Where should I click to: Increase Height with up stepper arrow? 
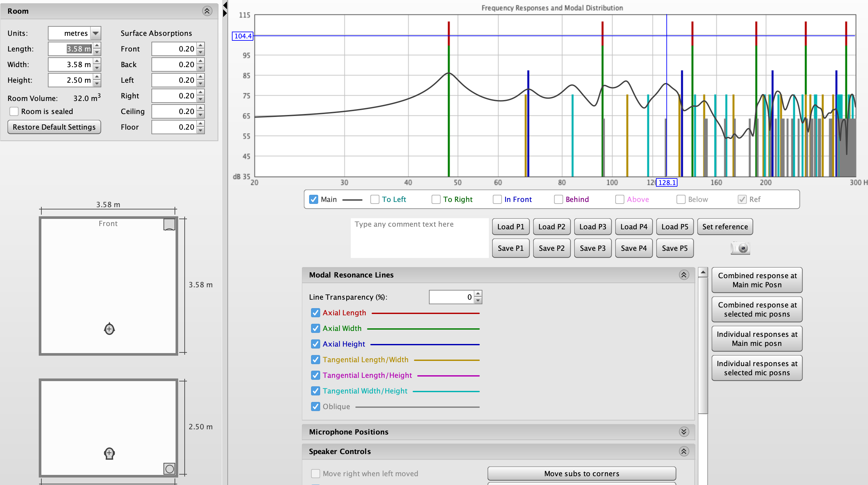point(97,77)
